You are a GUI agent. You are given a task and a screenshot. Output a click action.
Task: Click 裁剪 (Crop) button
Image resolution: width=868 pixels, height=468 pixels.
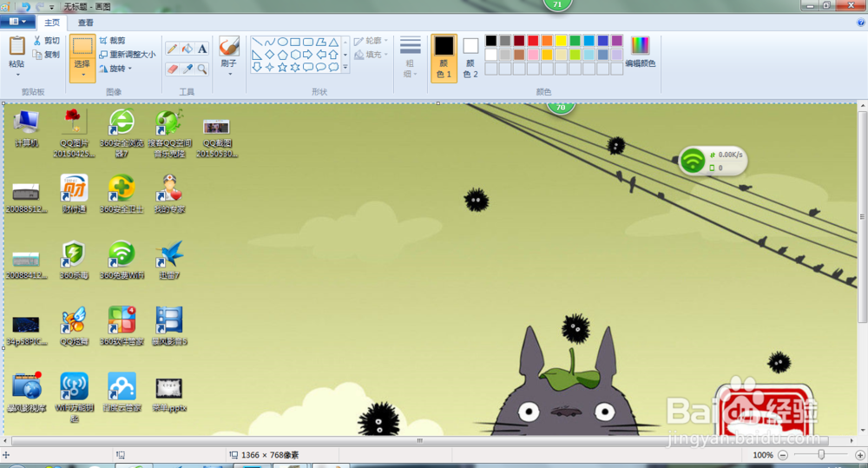tap(112, 41)
